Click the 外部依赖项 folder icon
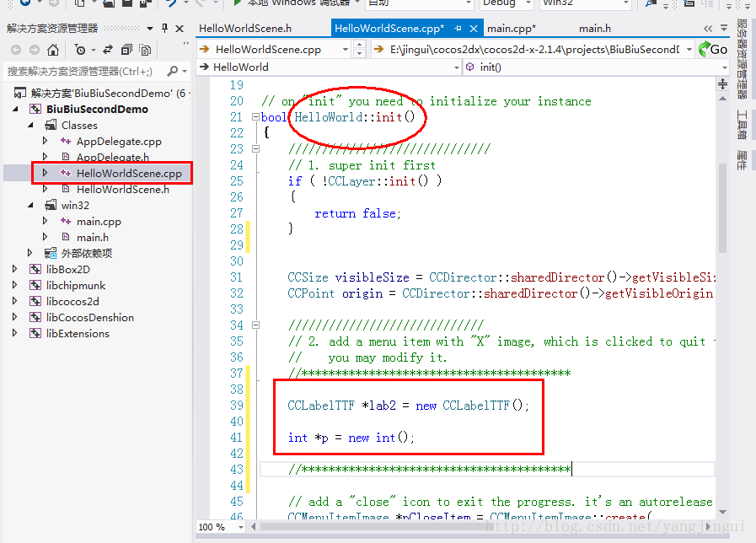 tap(51, 253)
